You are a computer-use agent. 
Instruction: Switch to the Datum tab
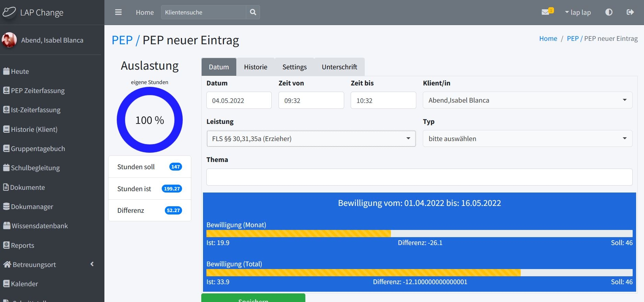[219, 67]
